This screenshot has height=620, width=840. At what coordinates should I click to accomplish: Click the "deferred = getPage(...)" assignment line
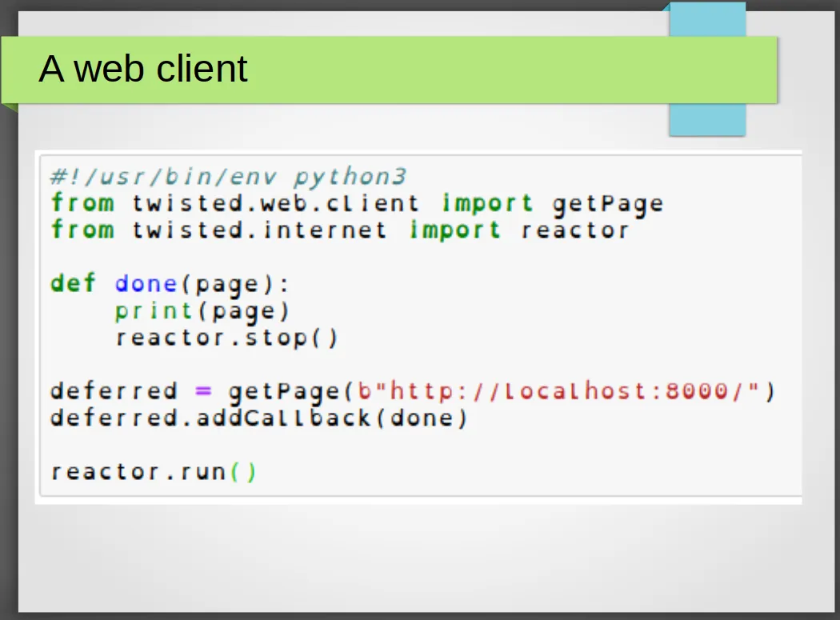pos(413,391)
